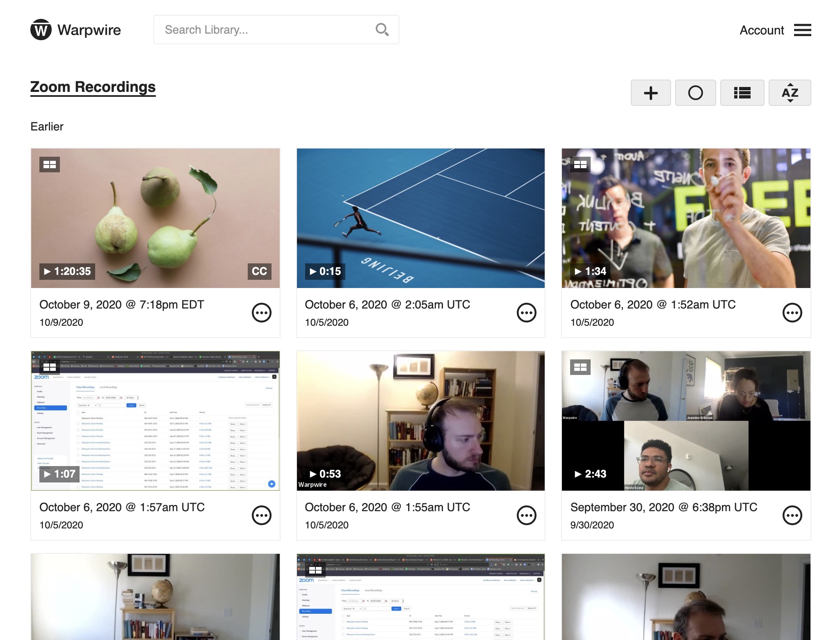Sort recordings using the A-Z icon

(x=790, y=93)
